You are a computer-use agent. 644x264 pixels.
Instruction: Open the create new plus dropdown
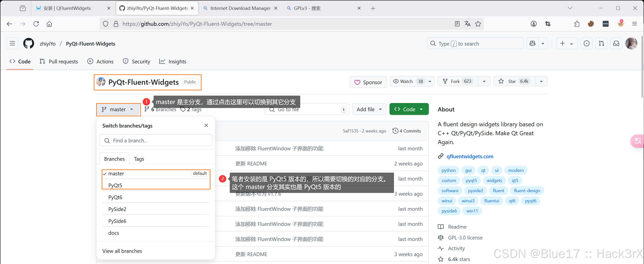567,44
